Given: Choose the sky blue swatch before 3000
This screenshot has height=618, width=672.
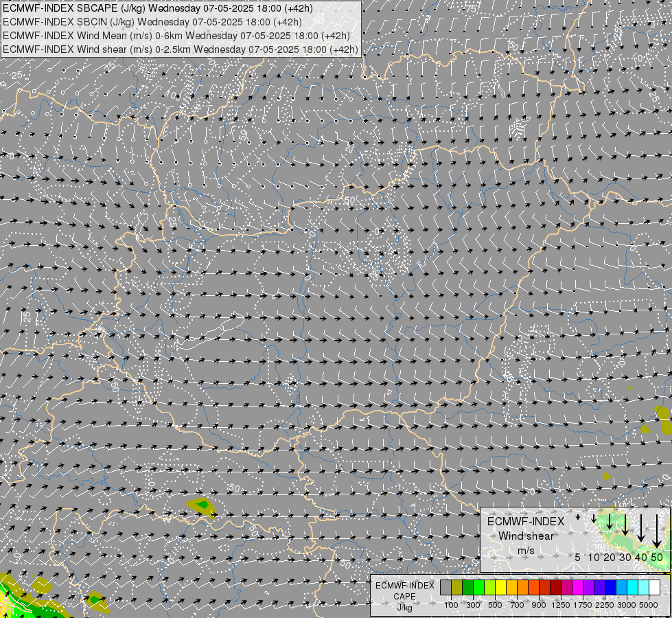Looking at the screenshot, I should [622, 587].
